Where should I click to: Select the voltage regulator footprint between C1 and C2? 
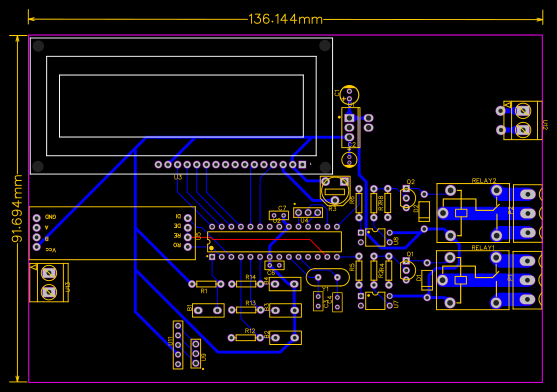(351, 127)
